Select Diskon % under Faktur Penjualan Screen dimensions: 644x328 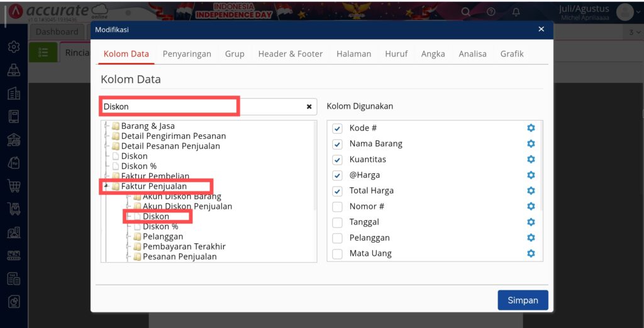pyautogui.click(x=160, y=226)
